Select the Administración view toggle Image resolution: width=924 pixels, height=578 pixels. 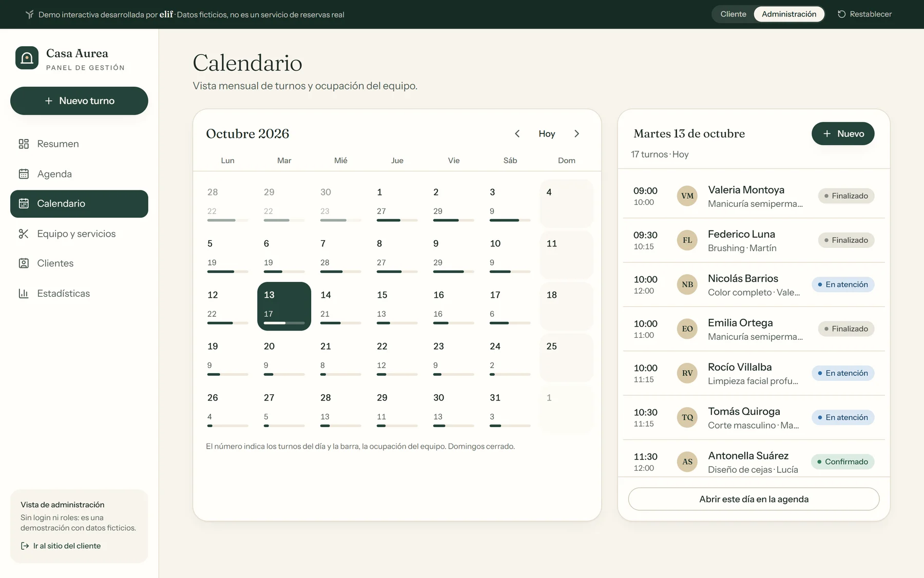[x=789, y=14]
